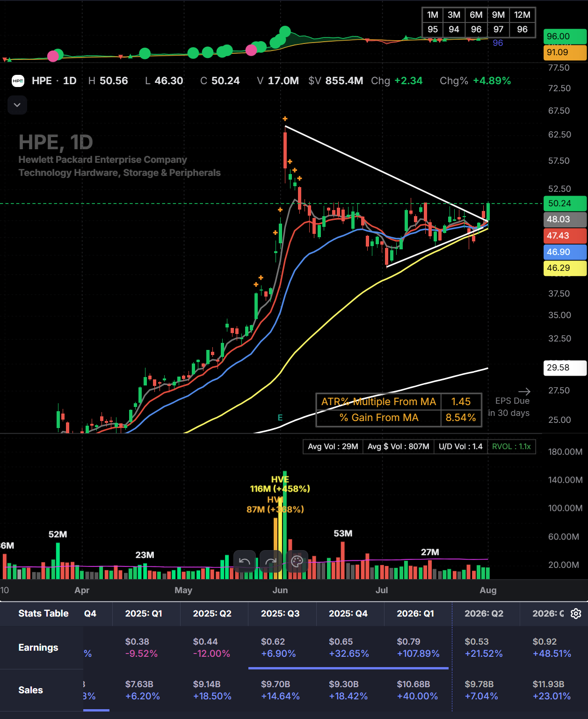This screenshot has height=719, width=588.
Task: Click the orange 91.09 RS label
Action: click(x=565, y=52)
